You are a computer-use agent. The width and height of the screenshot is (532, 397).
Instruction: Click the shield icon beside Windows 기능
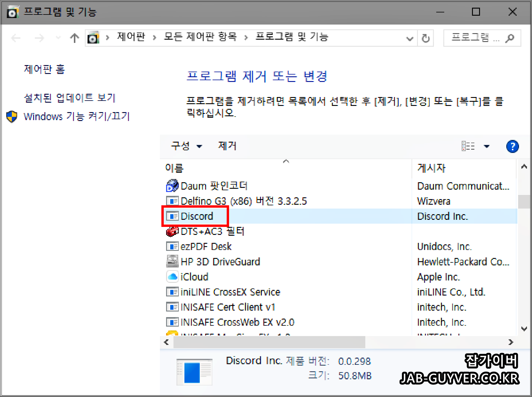pyautogui.click(x=12, y=117)
